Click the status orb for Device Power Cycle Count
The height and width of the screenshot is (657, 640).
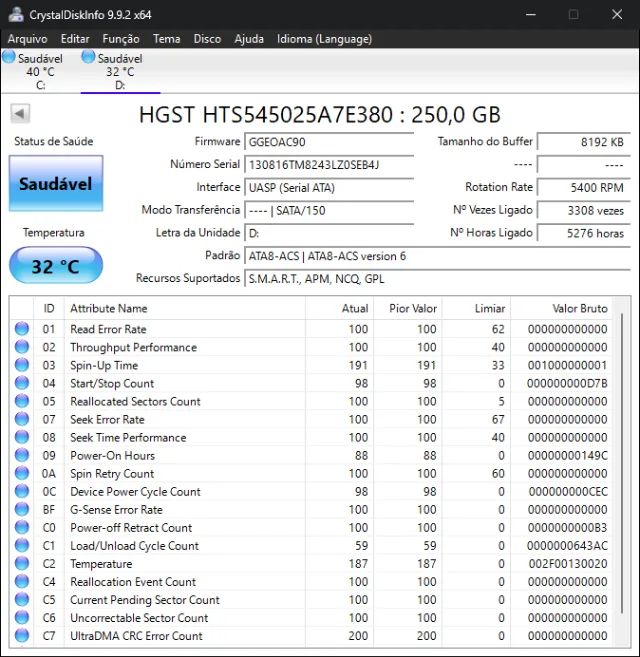click(x=22, y=491)
